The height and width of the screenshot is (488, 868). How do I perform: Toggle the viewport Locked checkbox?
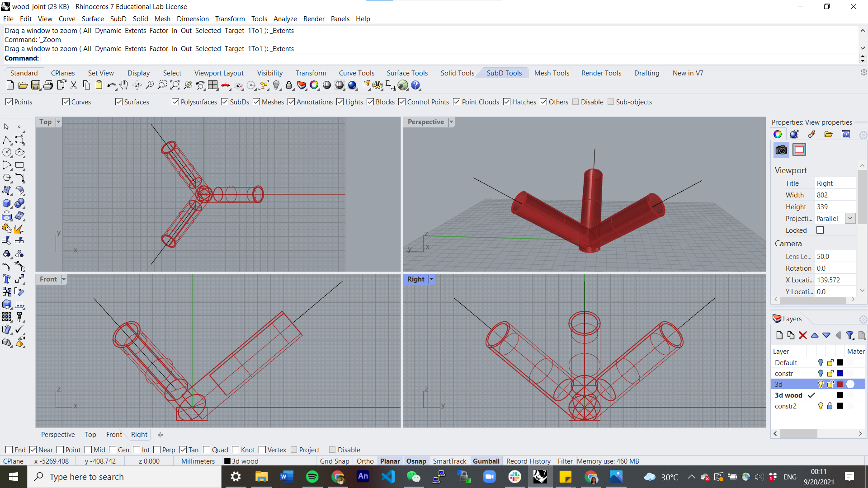pyautogui.click(x=820, y=230)
